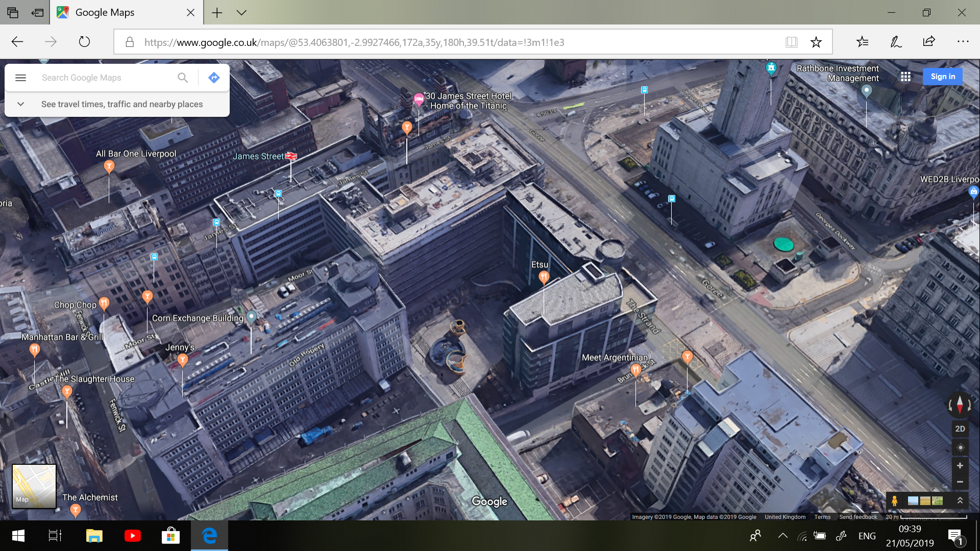Open the Directions icon

pos(214,78)
